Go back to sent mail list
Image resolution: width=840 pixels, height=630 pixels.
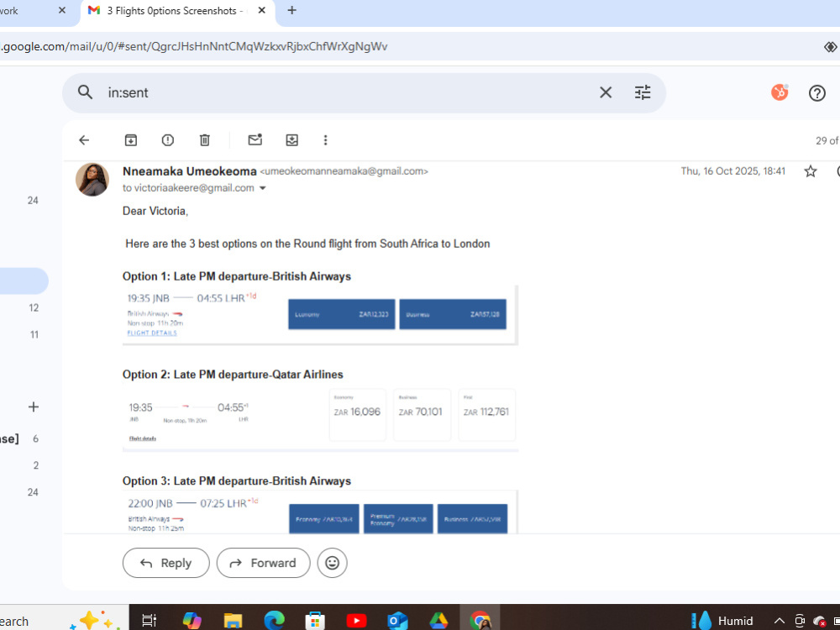[84, 140]
